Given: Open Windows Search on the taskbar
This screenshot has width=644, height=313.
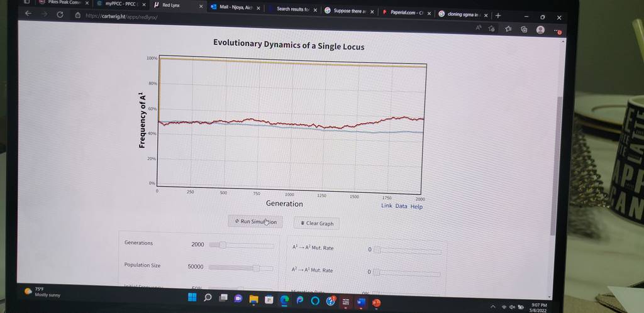Looking at the screenshot, I should click(x=208, y=299).
